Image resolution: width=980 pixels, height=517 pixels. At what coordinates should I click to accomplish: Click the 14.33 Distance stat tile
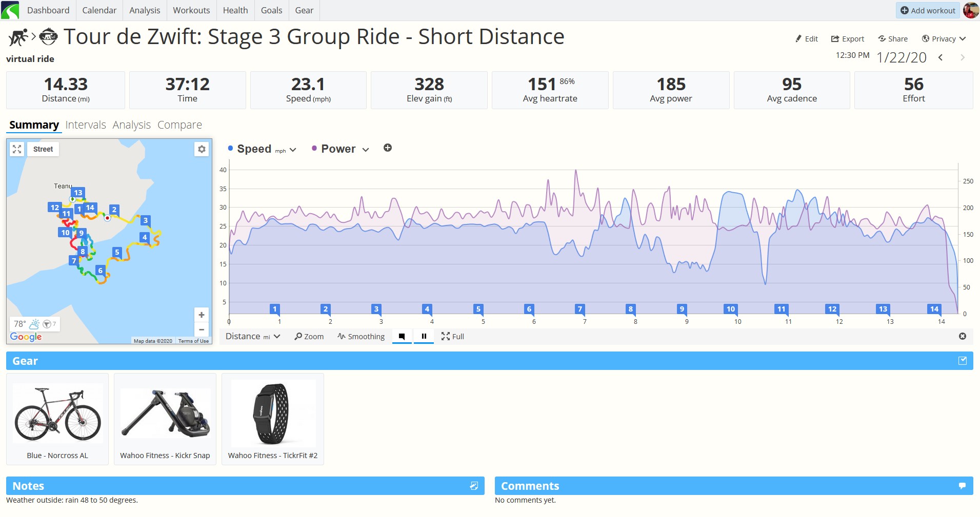pos(66,90)
